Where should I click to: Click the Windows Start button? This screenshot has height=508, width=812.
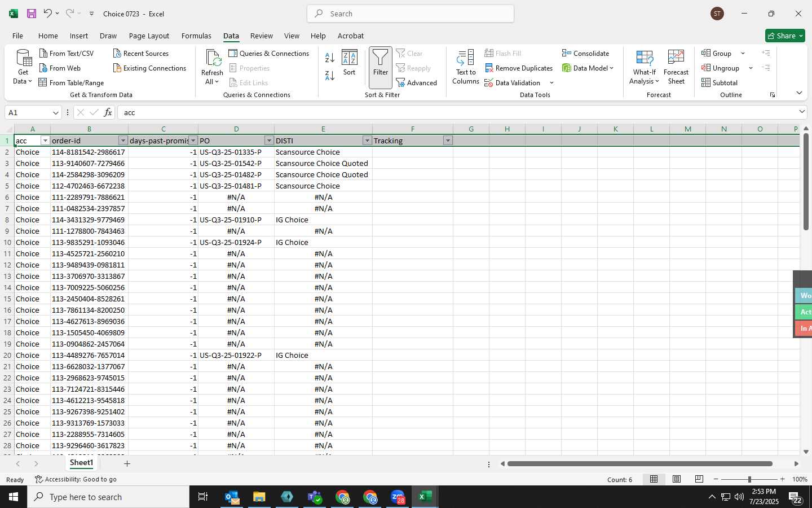[x=14, y=497]
